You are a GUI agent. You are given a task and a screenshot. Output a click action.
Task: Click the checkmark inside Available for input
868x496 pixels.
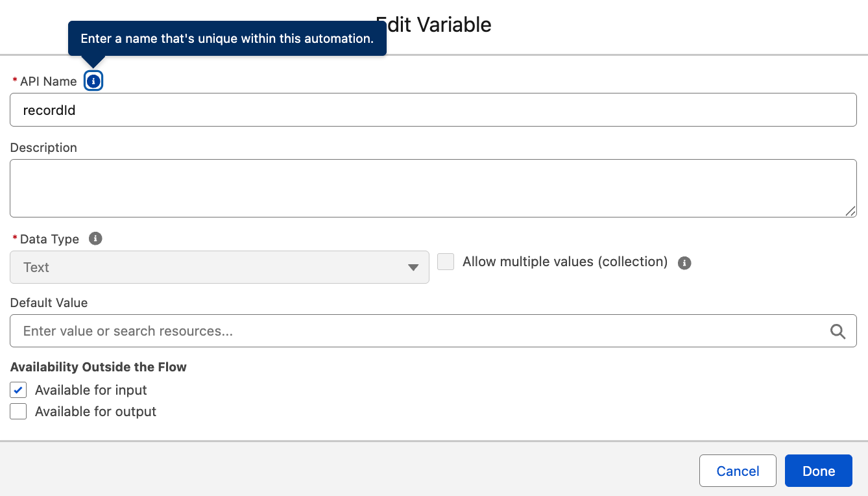tap(18, 390)
